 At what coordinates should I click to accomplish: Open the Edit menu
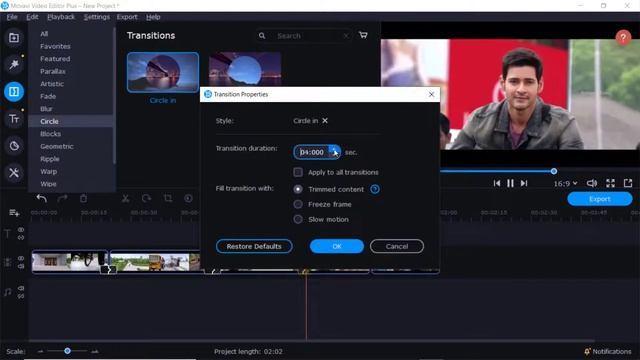(32, 17)
